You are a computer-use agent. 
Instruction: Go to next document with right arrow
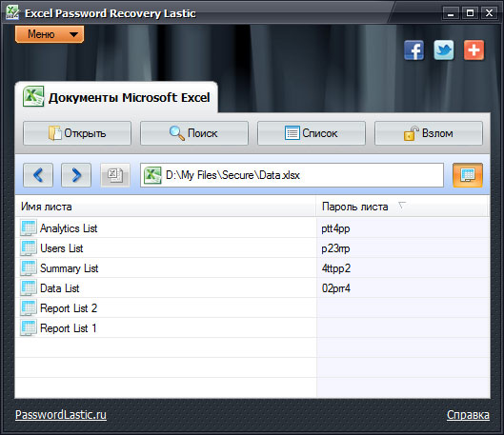pyautogui.click(x=76, y=175)
